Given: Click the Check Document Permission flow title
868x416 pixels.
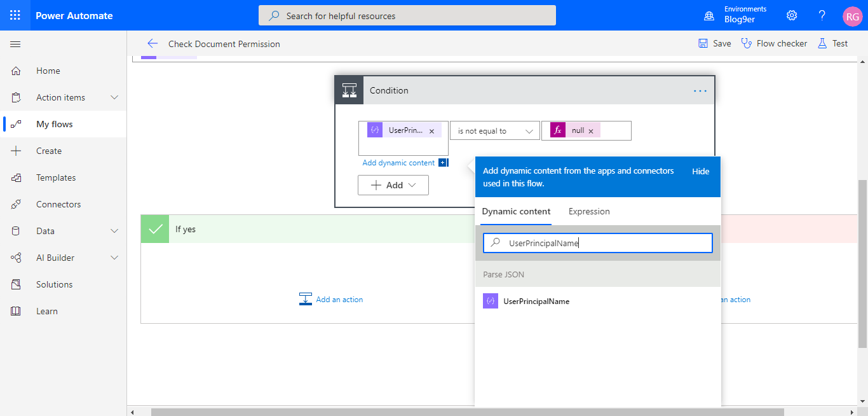Looking at the screenshot, I should coord(224,44).
